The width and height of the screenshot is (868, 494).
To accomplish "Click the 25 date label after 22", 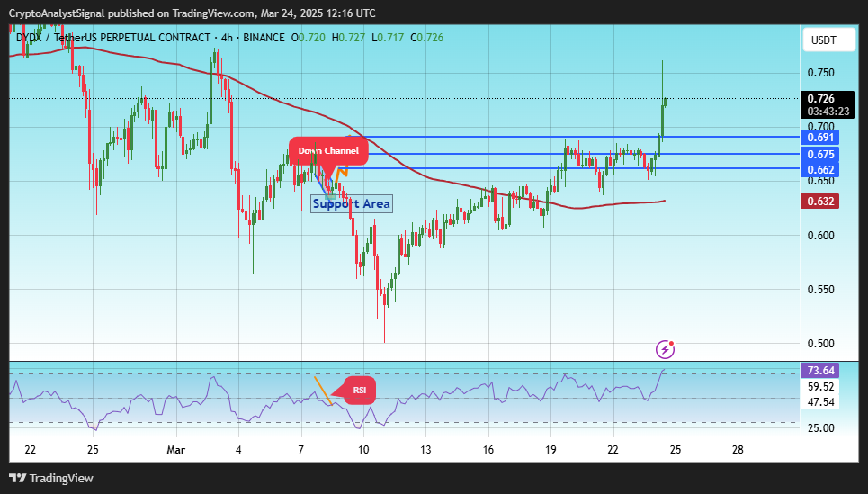I will [93, 450].
